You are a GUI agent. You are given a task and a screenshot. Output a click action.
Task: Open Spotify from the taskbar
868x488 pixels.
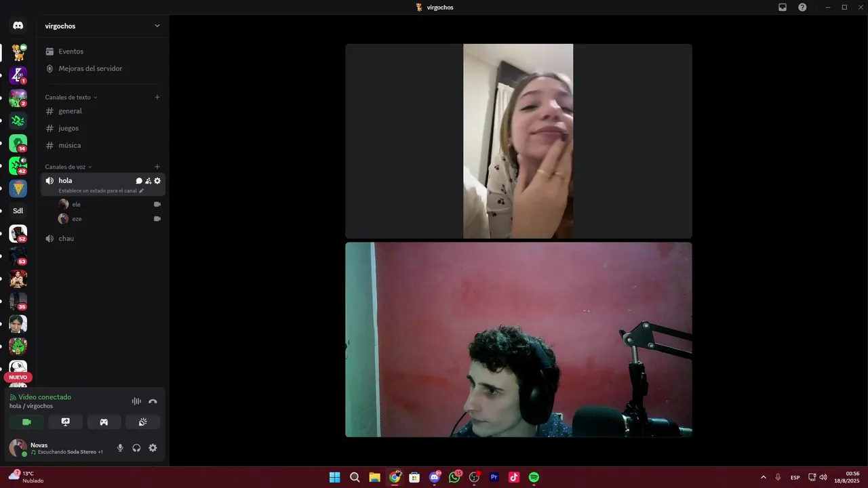tap(534, 477)
